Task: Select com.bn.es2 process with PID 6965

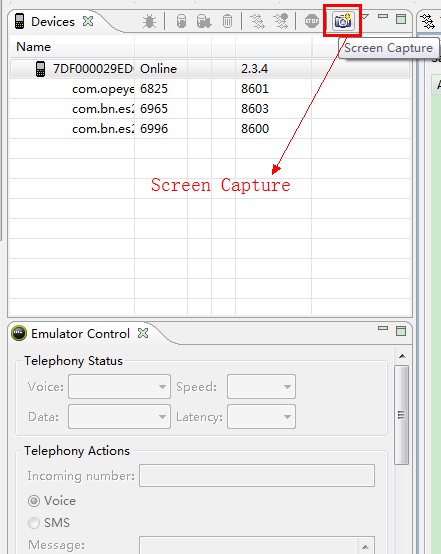Action: pos(210,109)
